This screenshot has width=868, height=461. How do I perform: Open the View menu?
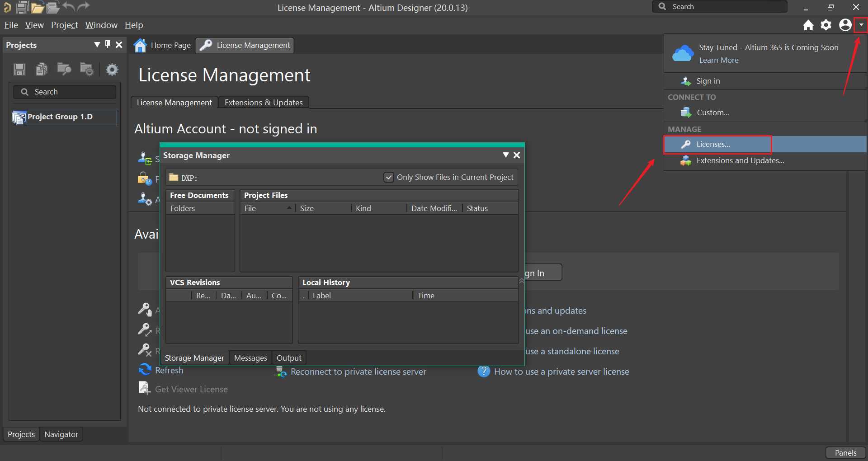[x=34, y=25]
